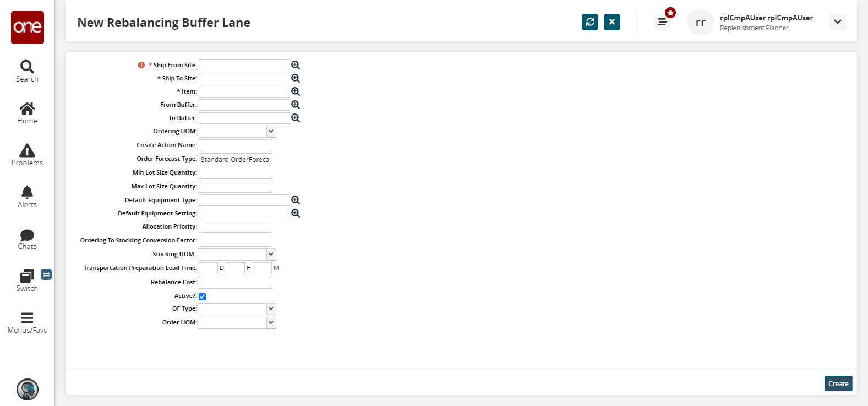Open the OF Type dropdown
This screenshot has width=868, height=406.
point(271,309)
